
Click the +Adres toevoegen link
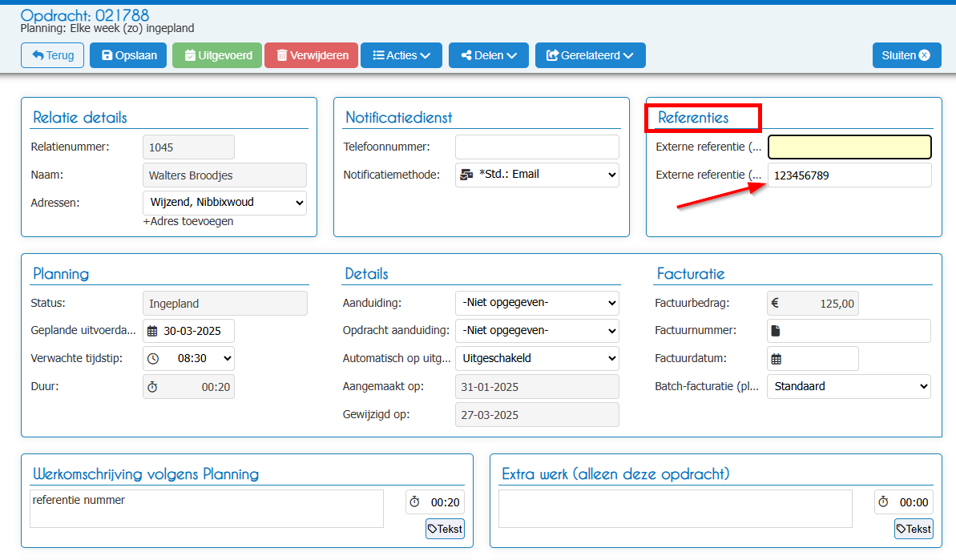coord(188,221)
